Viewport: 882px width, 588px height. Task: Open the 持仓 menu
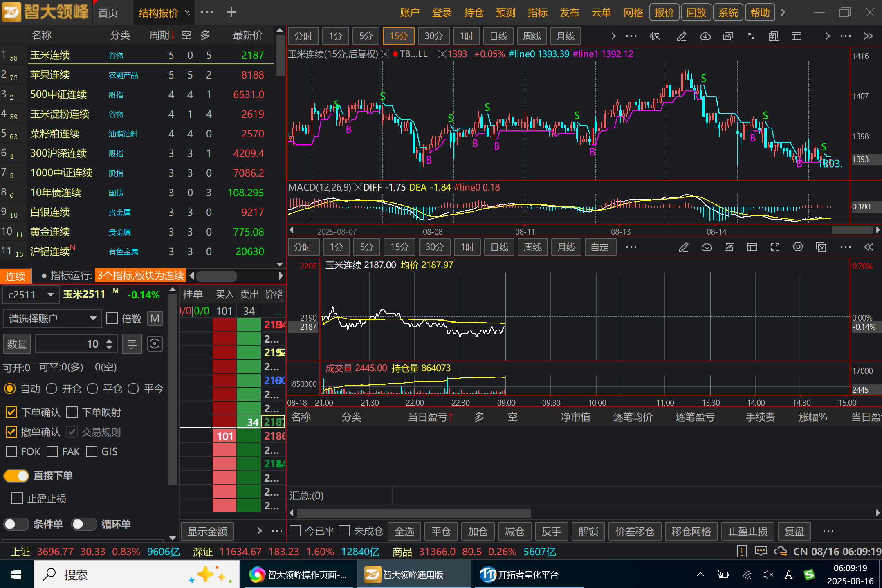click(x=474, y=13)
